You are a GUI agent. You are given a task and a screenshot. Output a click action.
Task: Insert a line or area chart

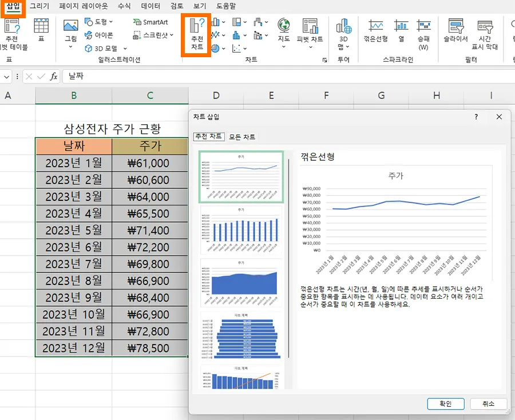[x=215, y=35]
